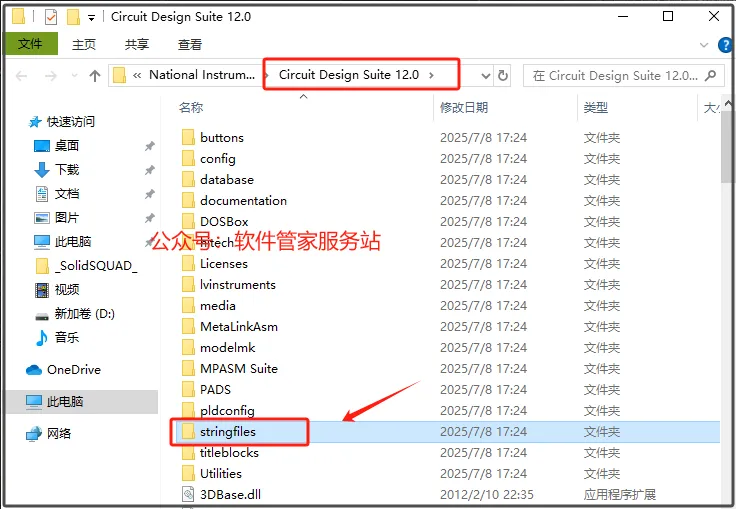
Task: Select the titleblocks folder icon
Action: click(x=188, y=453)
